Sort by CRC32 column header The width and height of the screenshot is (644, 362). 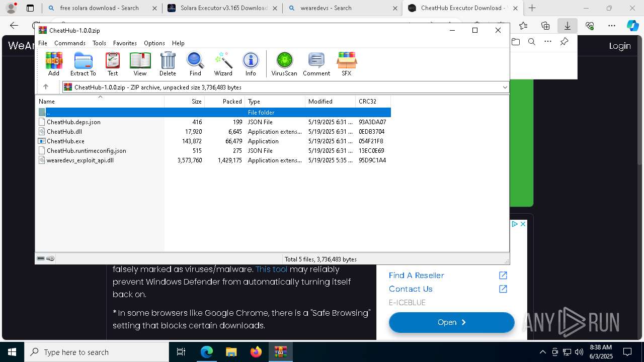coord(373,102)
